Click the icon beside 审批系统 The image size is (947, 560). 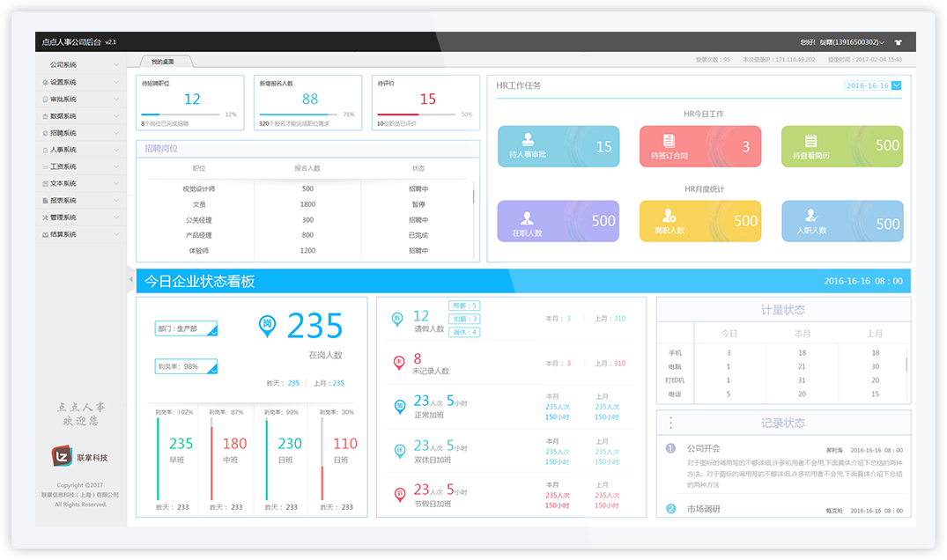pos(45,99)
